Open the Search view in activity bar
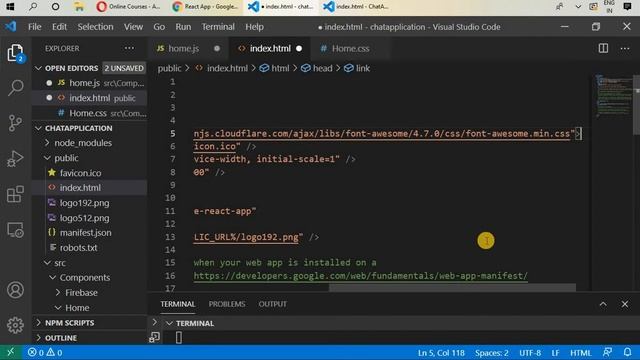 coord(16,87)
